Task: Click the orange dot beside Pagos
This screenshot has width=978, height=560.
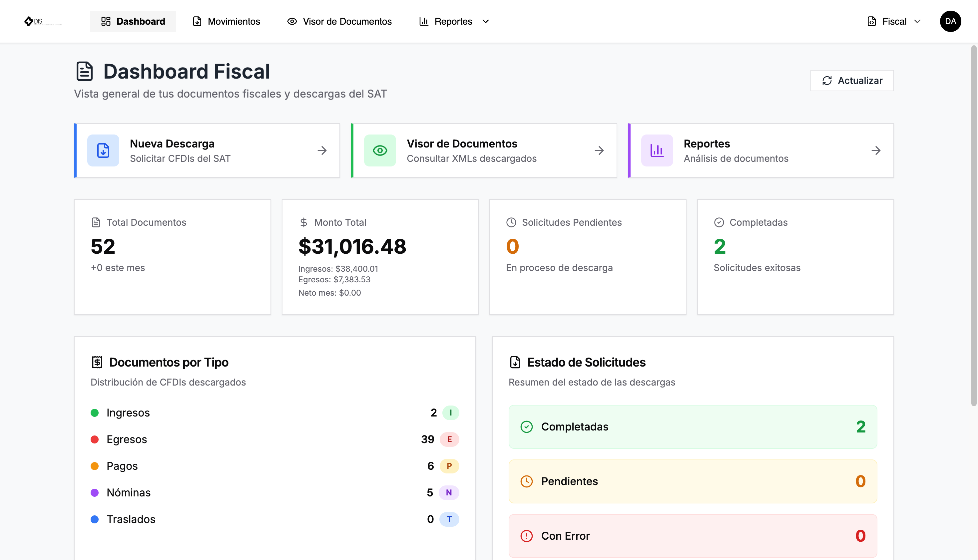Action: pyautogui.click(x=95, y=466)
